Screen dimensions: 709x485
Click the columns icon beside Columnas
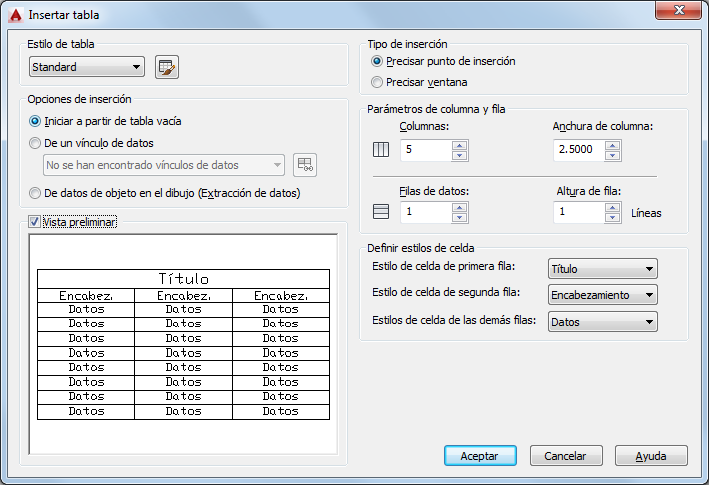click(x=381, y=150)
